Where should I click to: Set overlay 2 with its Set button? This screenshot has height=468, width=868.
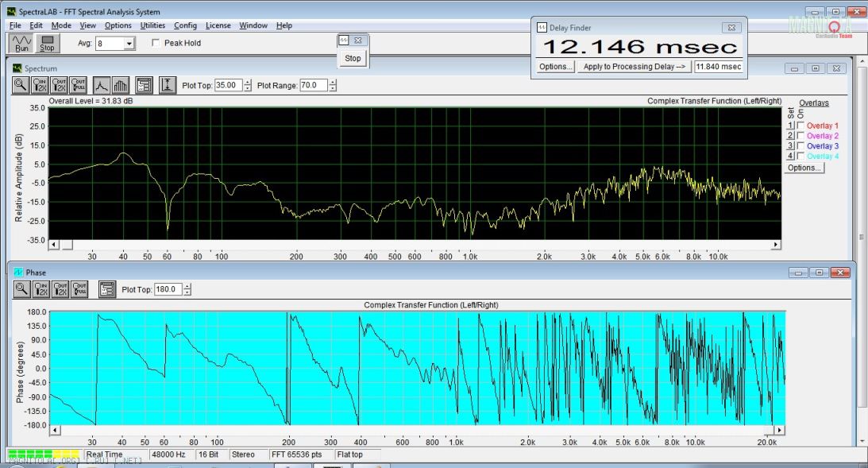point(790,136)
